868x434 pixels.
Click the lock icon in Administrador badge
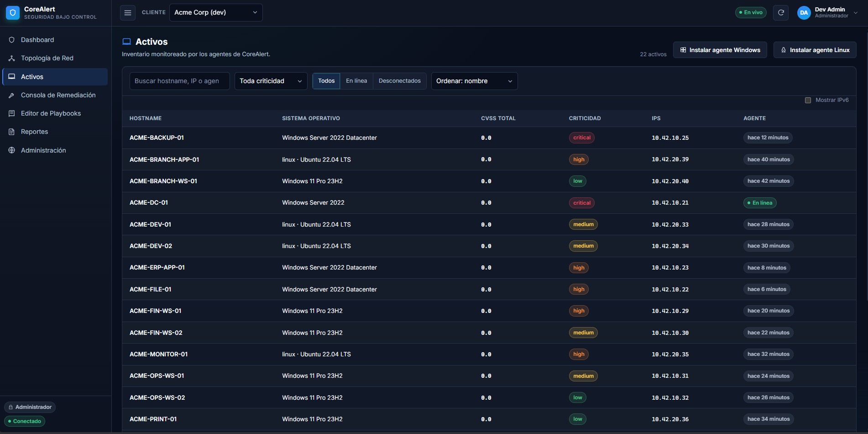[10, 407]
